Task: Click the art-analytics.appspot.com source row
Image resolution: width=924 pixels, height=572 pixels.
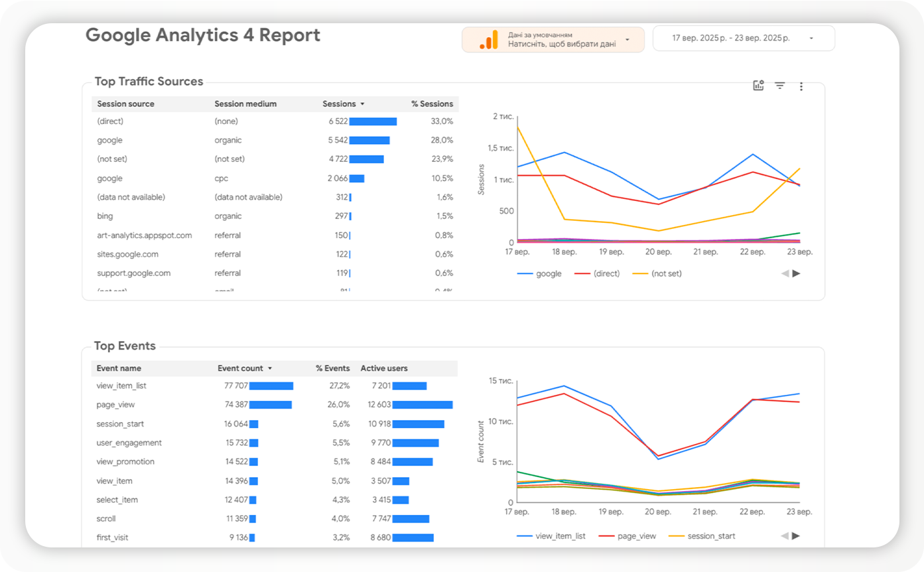Action: (x=144, y=236)
